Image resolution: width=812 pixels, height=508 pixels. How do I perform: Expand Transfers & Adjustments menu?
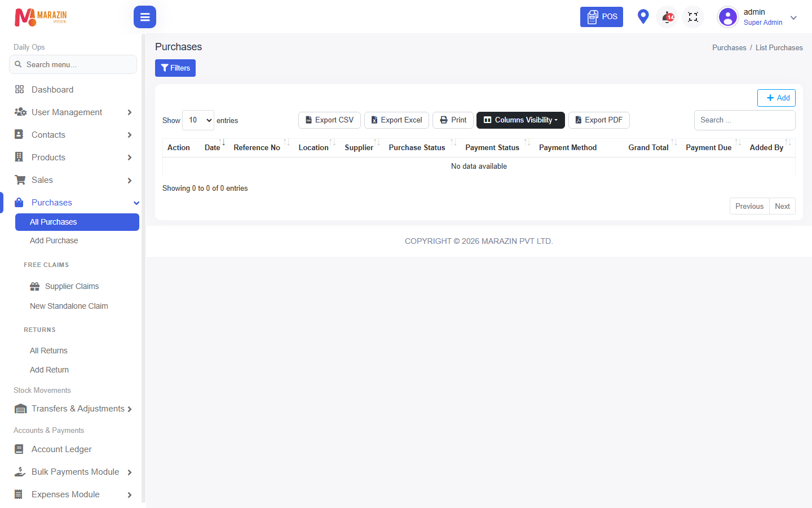point(73,409)
